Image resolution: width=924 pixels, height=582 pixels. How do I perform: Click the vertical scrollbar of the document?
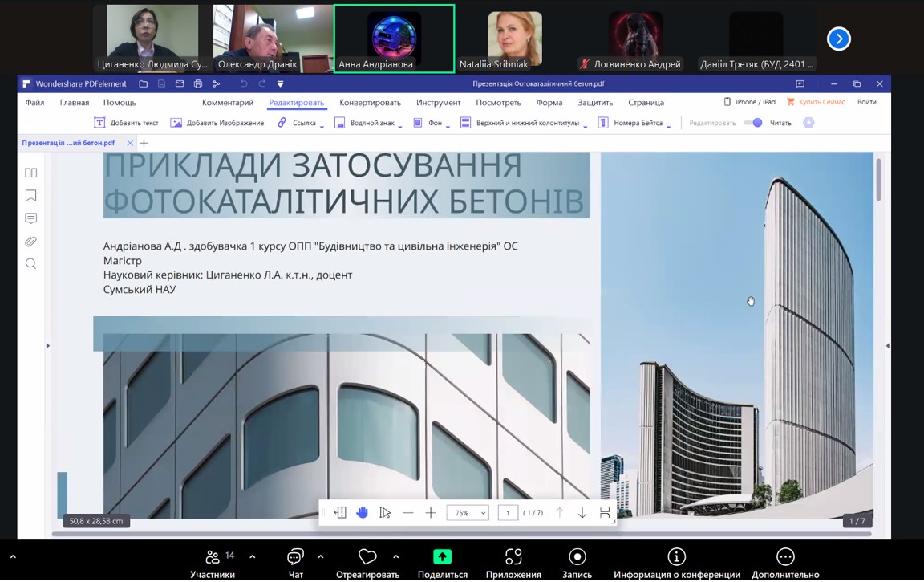click(879, 181)
